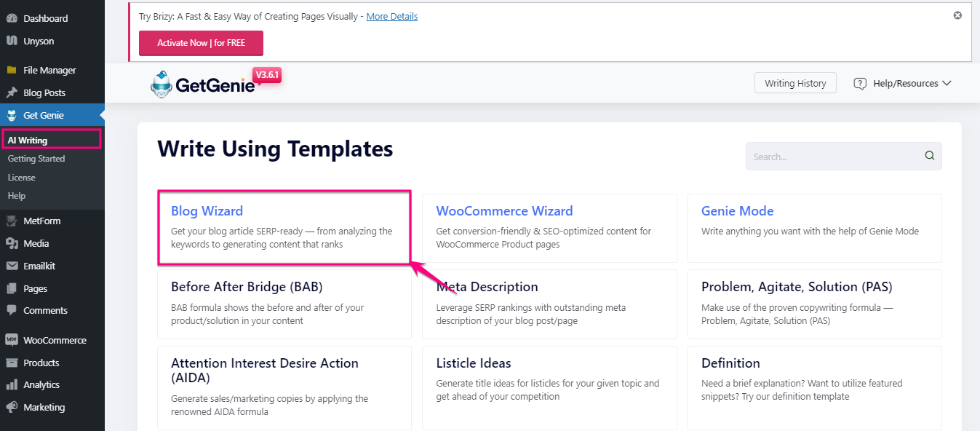The width and height of the screenshot is (980, 431).
Task: Expand the Help/Resources dropdown
Action: [x=902, y=84]
